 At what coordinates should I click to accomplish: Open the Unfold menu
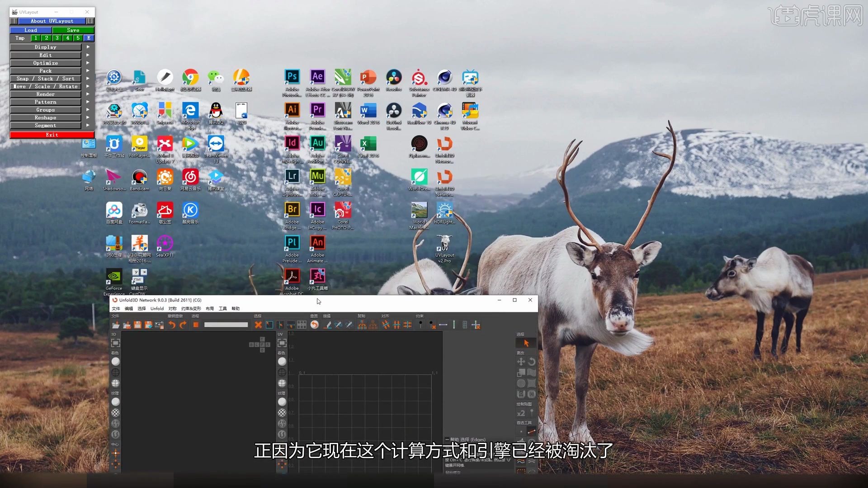click(157, 309)
